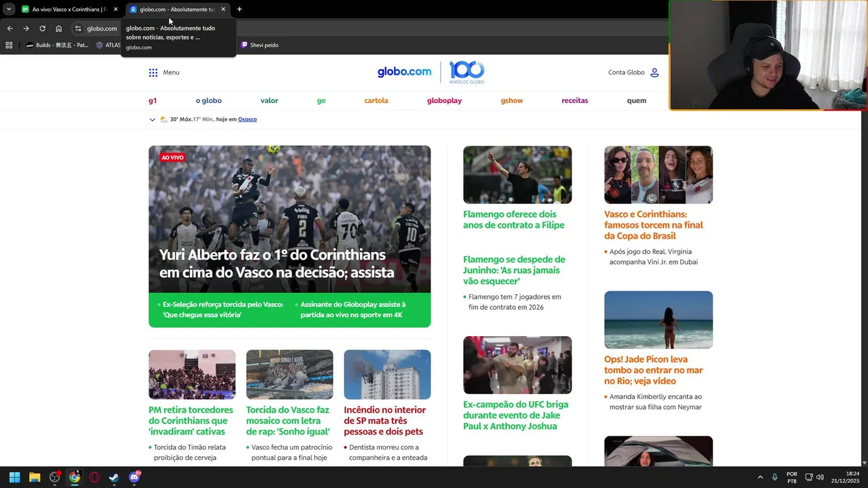Open the Filipe coach thumbnail

(x=517, y=175)
